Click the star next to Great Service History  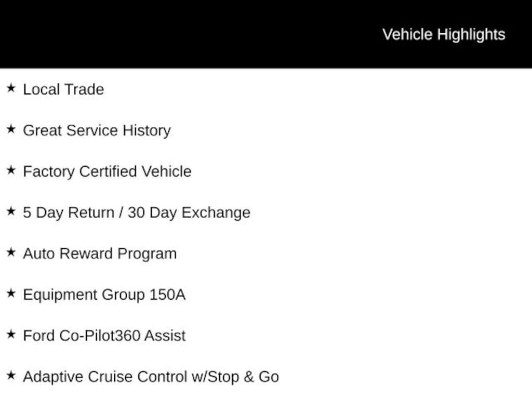point(11,129)
